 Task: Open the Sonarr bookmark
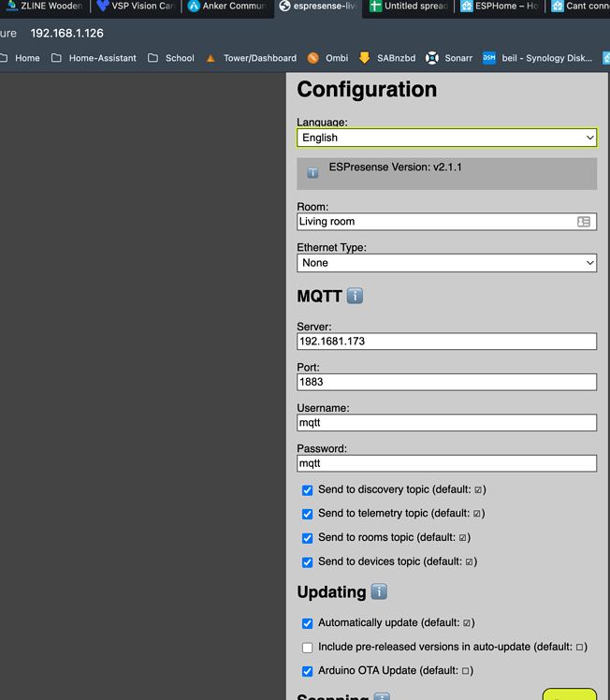[448, 58]
